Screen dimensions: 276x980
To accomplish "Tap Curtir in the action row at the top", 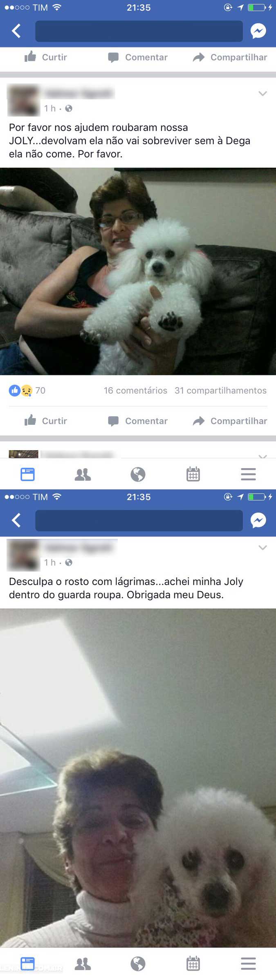I will (45, 57).
